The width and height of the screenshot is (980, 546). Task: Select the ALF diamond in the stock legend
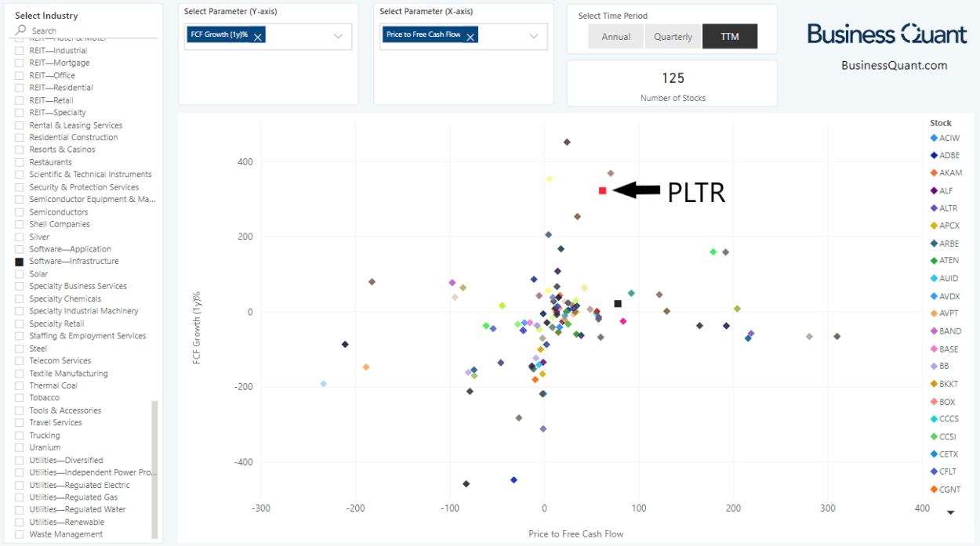coord(934,190)
